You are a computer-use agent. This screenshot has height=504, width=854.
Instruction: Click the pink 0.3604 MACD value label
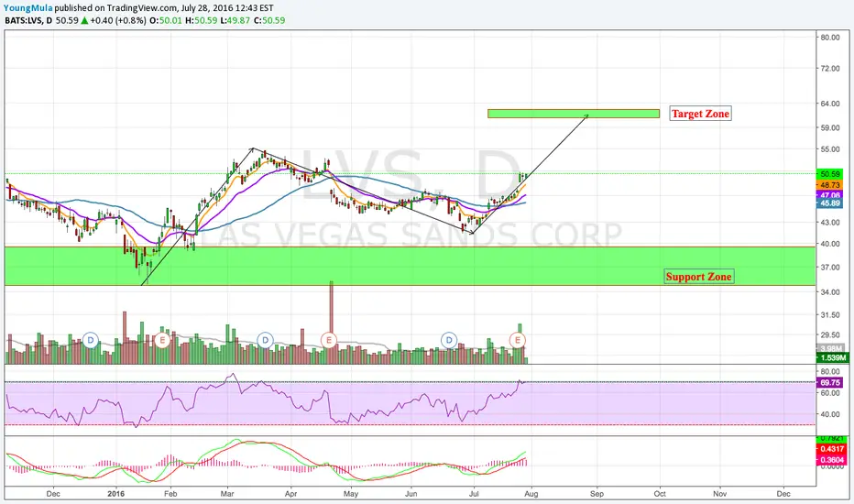pyautogui.click(x=832, y=460)
